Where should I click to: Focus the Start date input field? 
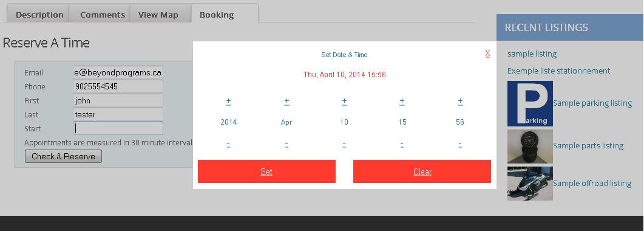pyautogui.click(x=118, y=128)
